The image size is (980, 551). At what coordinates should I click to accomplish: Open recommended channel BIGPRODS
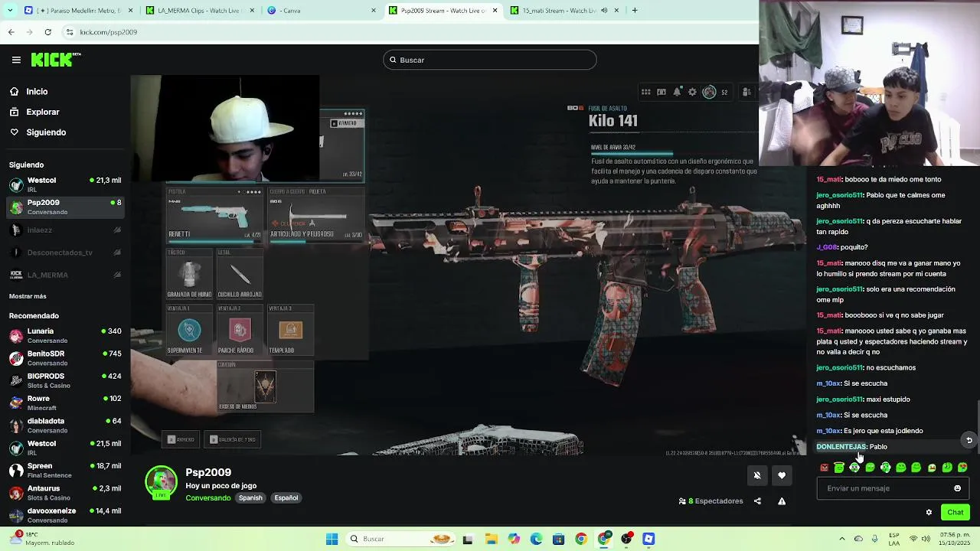(65, 380)
